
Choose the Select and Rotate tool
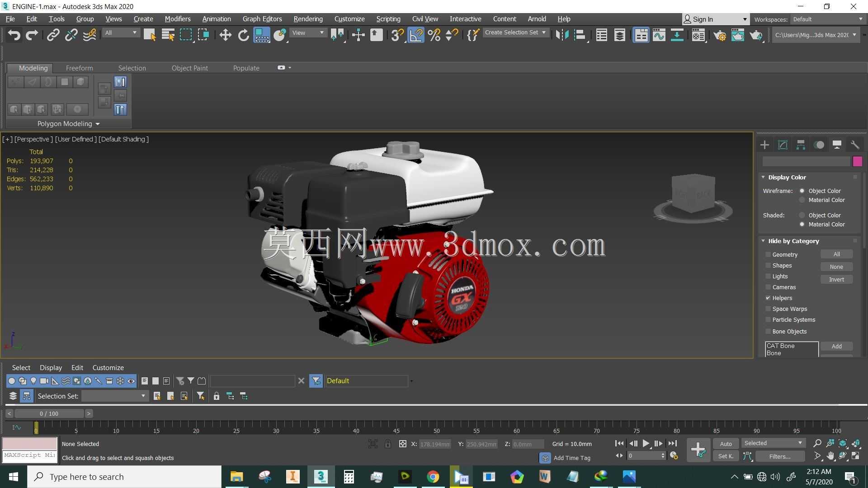(243, 35)
